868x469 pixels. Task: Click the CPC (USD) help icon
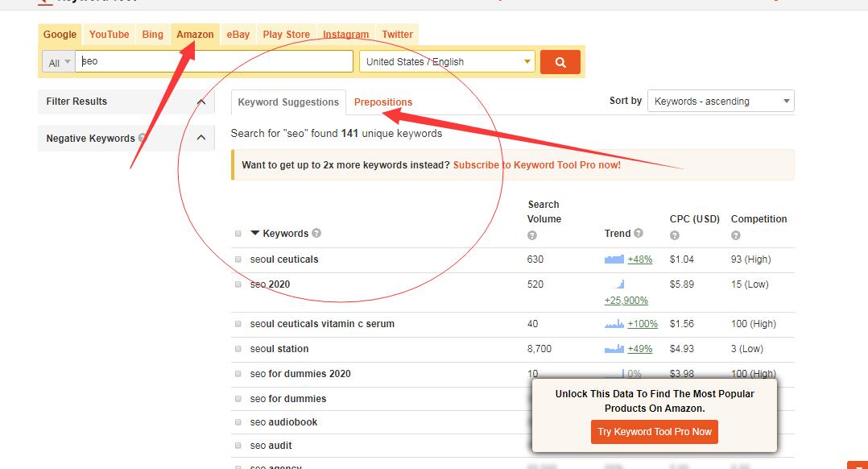coord(675,234)
